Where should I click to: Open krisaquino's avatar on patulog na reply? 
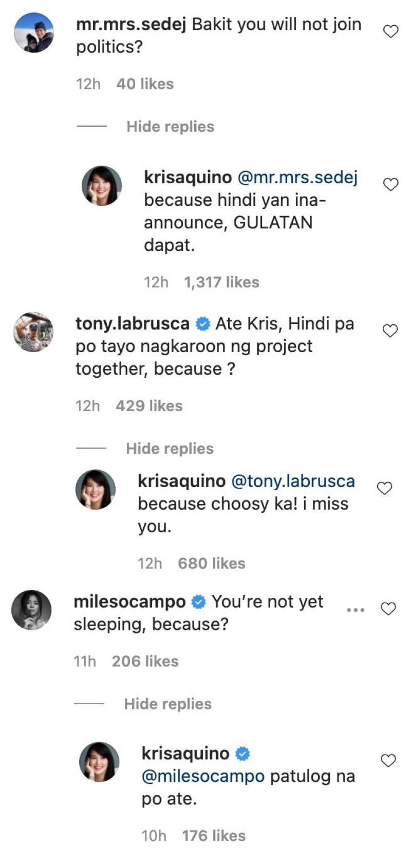tap(99, 761)
